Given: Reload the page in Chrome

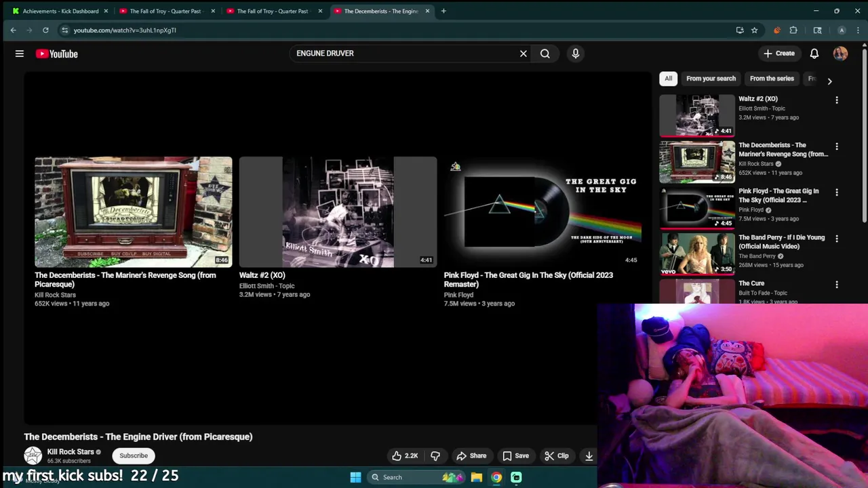Looking at the screenshot, I should click(45, 30).
